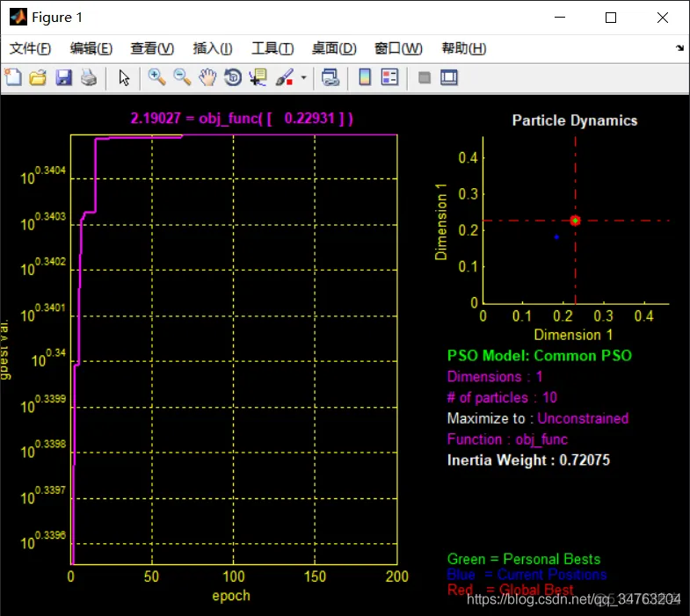
Task: Insert a colorbar from the toolbar
Action: pyautogui.click(x=365, y=77)
